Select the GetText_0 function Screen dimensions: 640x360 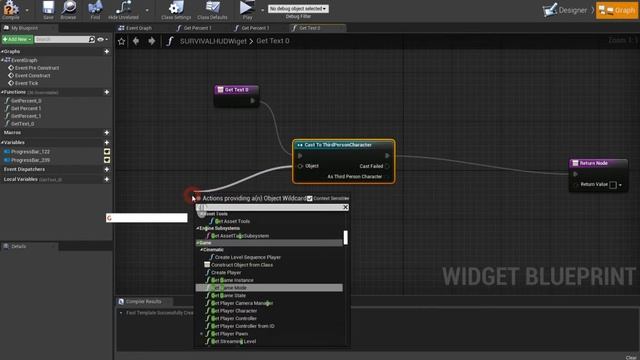point(22,124)
